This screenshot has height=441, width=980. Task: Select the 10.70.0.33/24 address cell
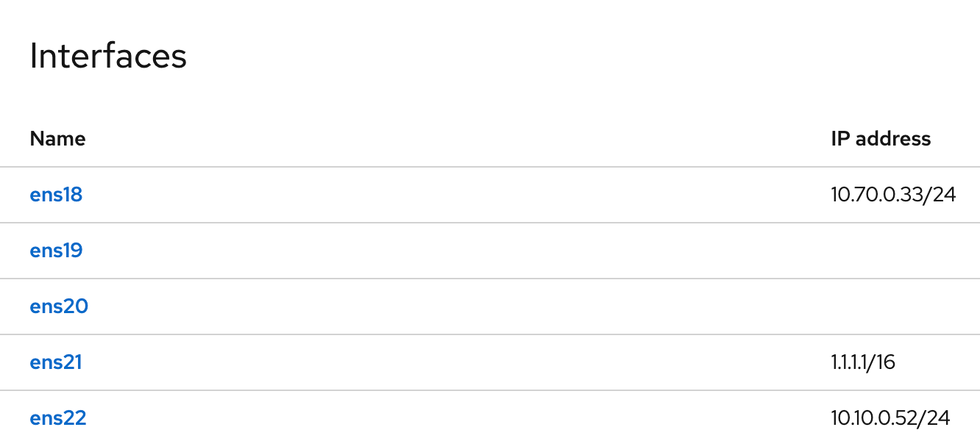[x=893, y=195]
